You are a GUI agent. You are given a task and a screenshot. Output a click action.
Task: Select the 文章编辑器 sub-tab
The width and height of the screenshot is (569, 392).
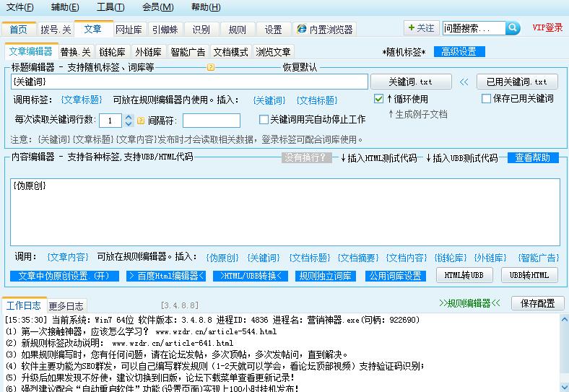tap(31, 51)
